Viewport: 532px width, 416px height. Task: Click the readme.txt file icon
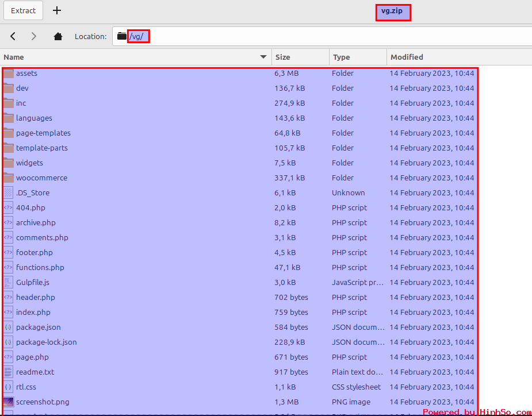(x=9, y=372)
